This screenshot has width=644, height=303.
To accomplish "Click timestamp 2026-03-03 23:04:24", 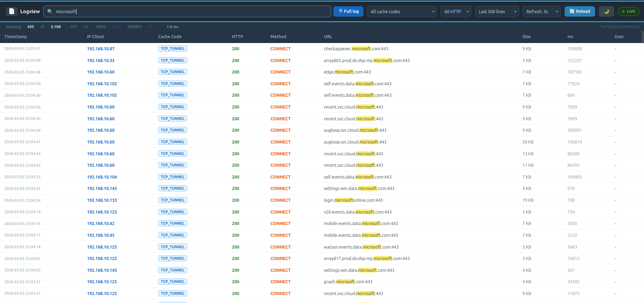I will click(x=22, y=200).
